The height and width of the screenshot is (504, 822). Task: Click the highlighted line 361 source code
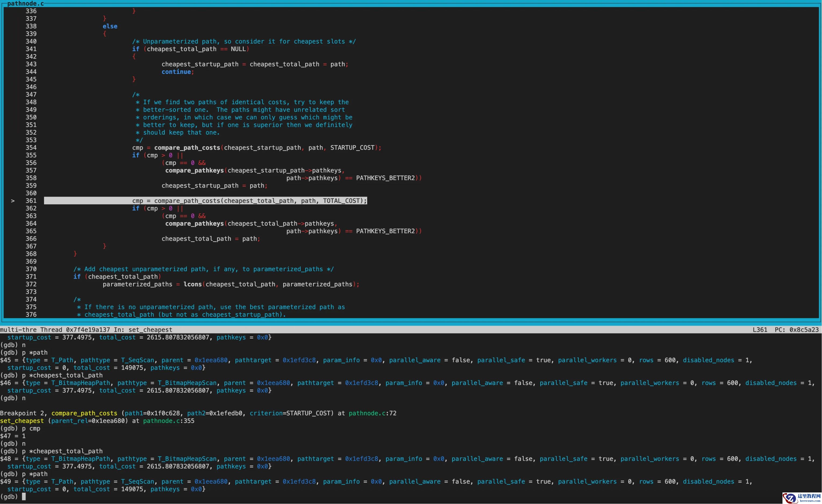coord(249,201)
